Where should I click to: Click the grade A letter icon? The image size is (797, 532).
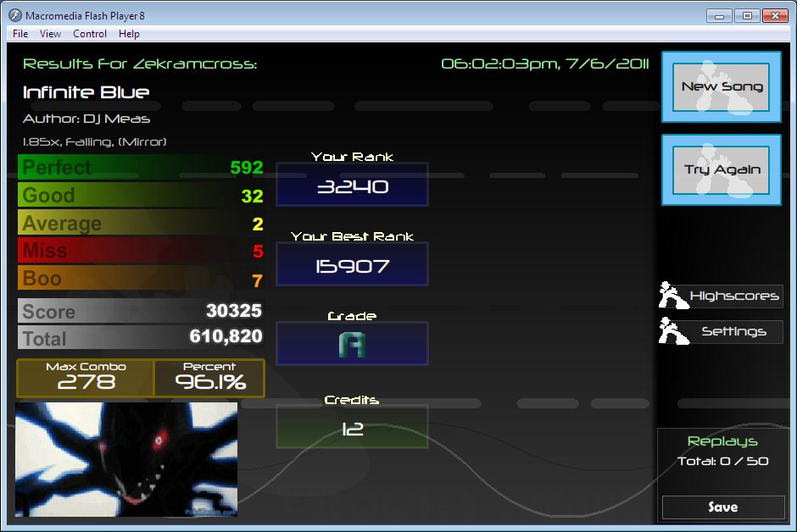click(352, 345)
